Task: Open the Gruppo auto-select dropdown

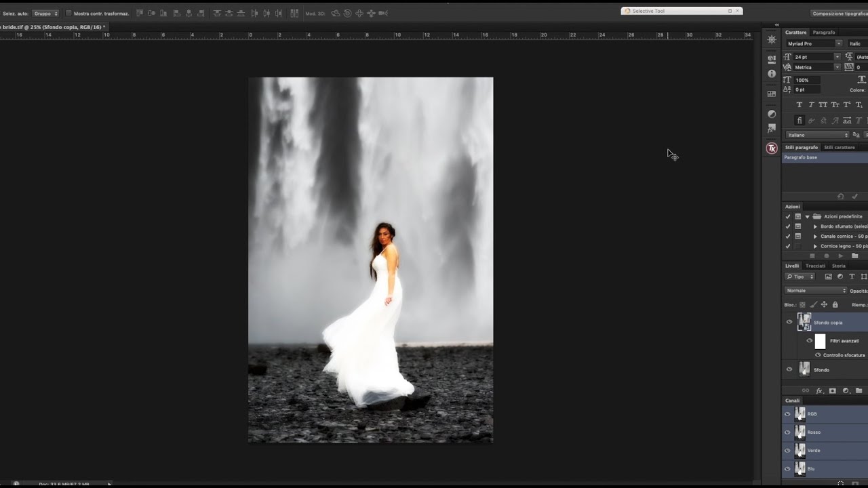Action: [x=45, y=13]
